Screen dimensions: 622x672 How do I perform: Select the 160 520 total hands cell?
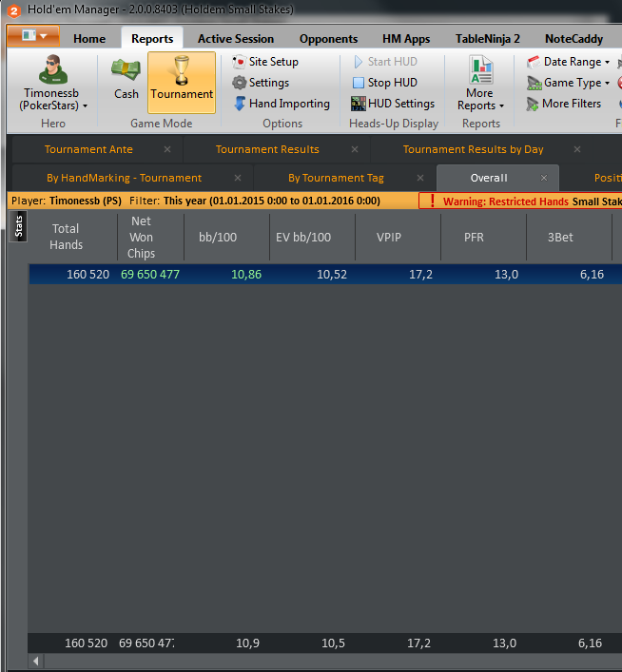tap(87, 275)
